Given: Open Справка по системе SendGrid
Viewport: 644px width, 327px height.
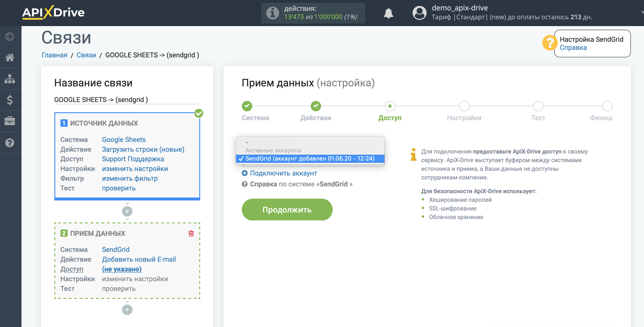Looking at the screenshot, I should pyautogui.click(x=301, y=184).
